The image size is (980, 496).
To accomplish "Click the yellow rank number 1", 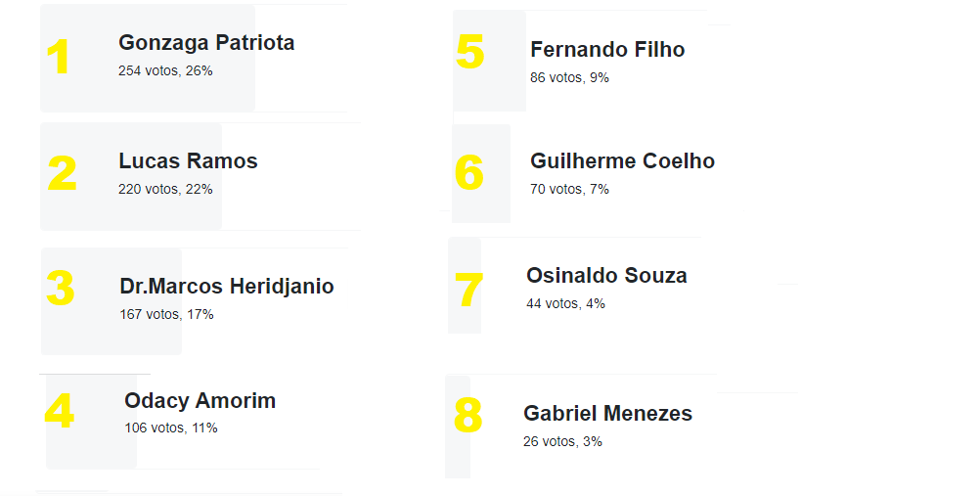I will click(x=60, y=58).
